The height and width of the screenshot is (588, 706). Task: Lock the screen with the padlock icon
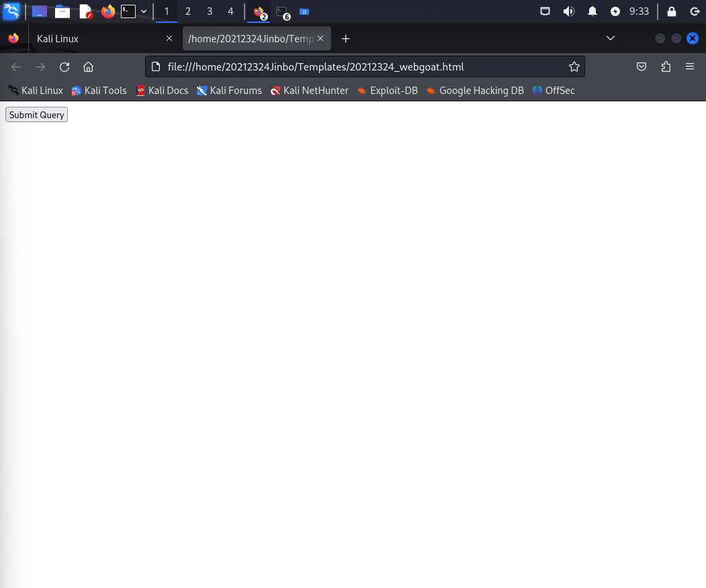tap(671, 11)
